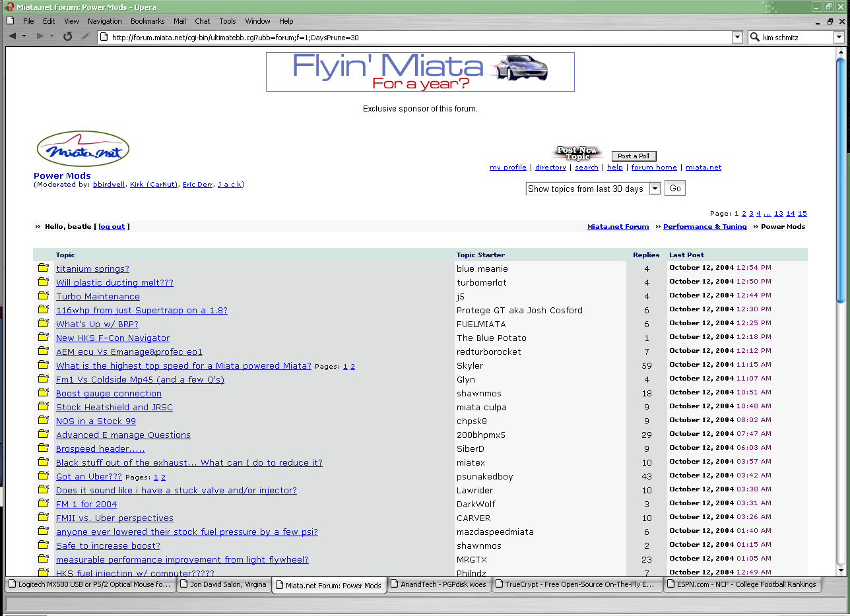The width and height of the screenshot is (850, 616).
Task: Open the 'miata.net' link near help
Action: tap(703, 168)
